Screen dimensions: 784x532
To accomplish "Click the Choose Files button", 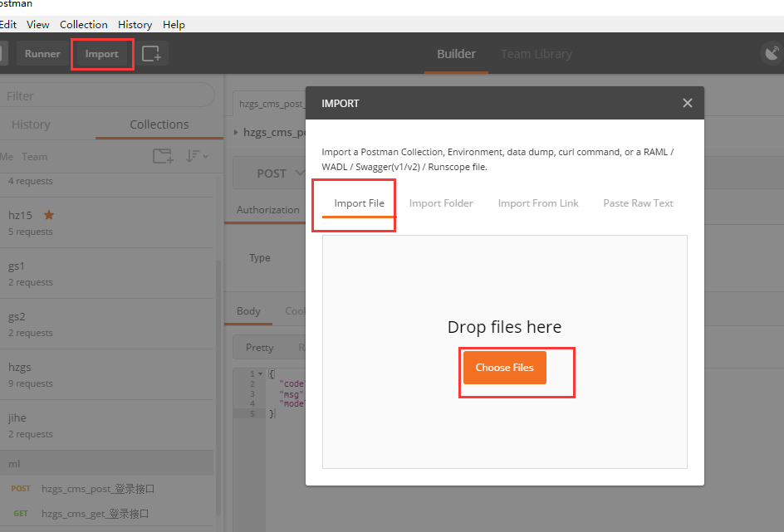I will (504, 368).
